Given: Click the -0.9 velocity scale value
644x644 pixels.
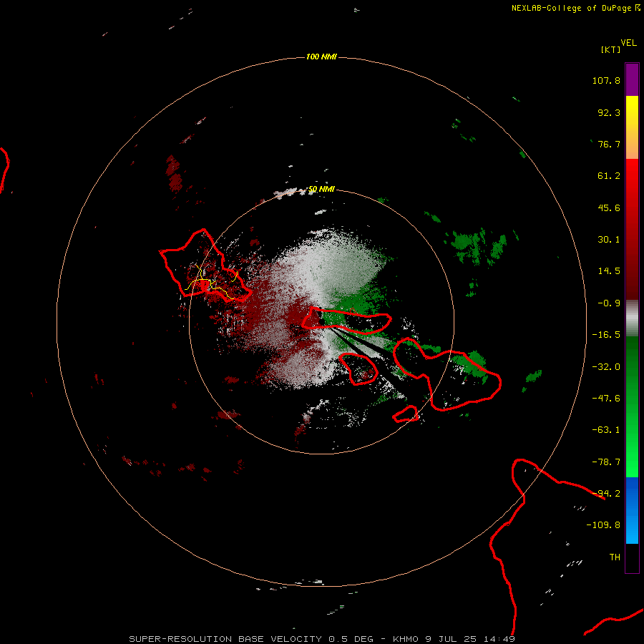Looking at the screenshot, I should point(609,303).
